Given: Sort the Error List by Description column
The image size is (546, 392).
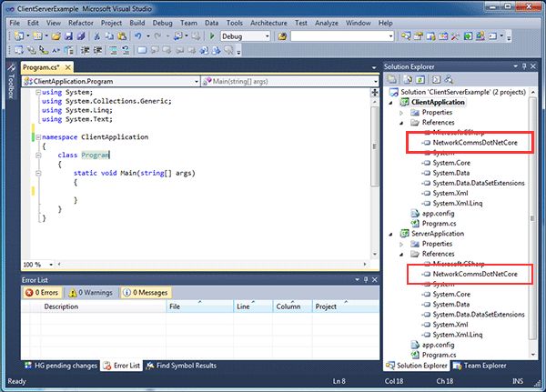Looking at the screenshot, I should point(104,307).
